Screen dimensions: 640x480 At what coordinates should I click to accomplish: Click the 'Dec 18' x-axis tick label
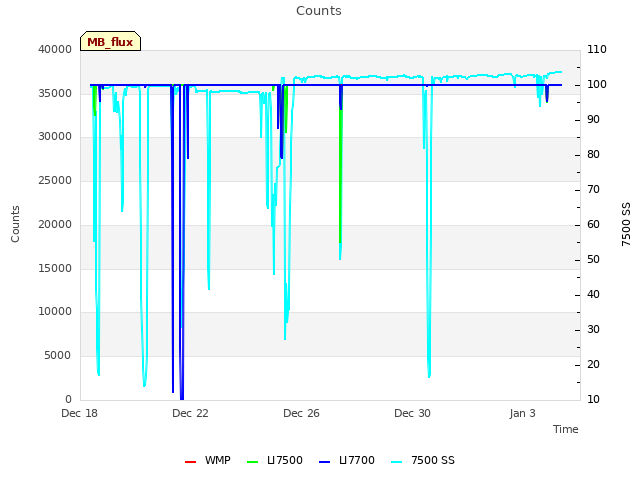pyautogui.click(x=80, y=413)
